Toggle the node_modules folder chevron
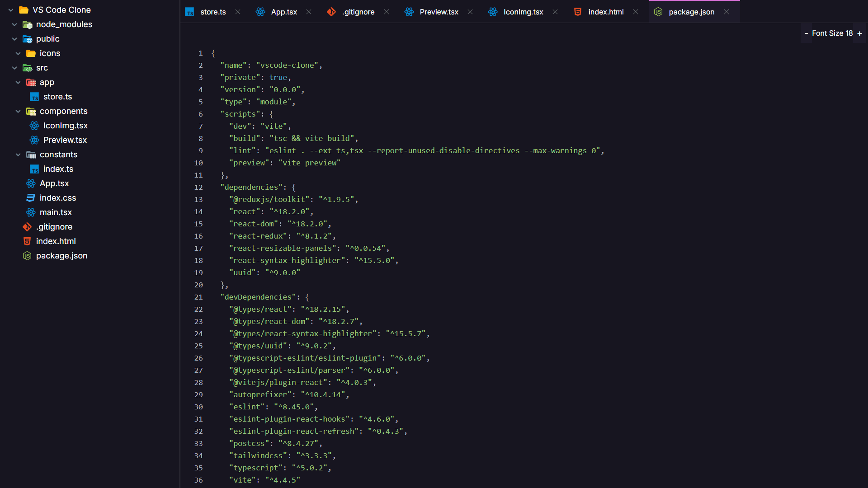The height and width of the screenshot is (488, 868). click(14, 24)
